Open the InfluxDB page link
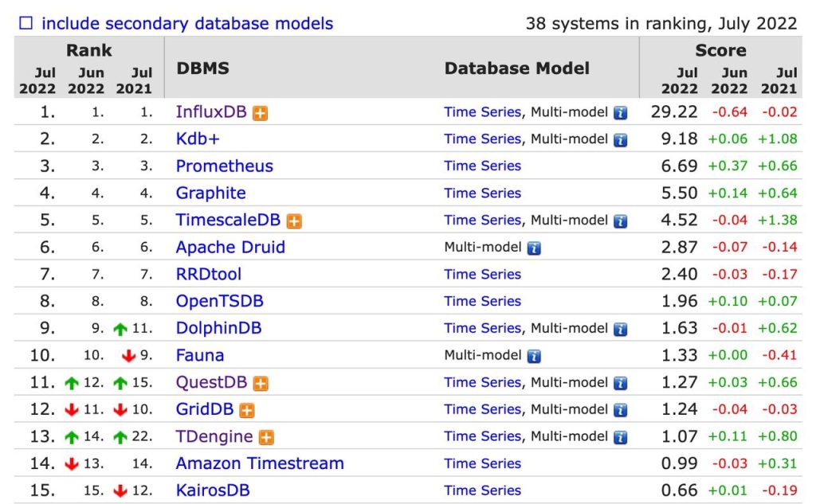816x504 pixels. (x=210, y=112)
